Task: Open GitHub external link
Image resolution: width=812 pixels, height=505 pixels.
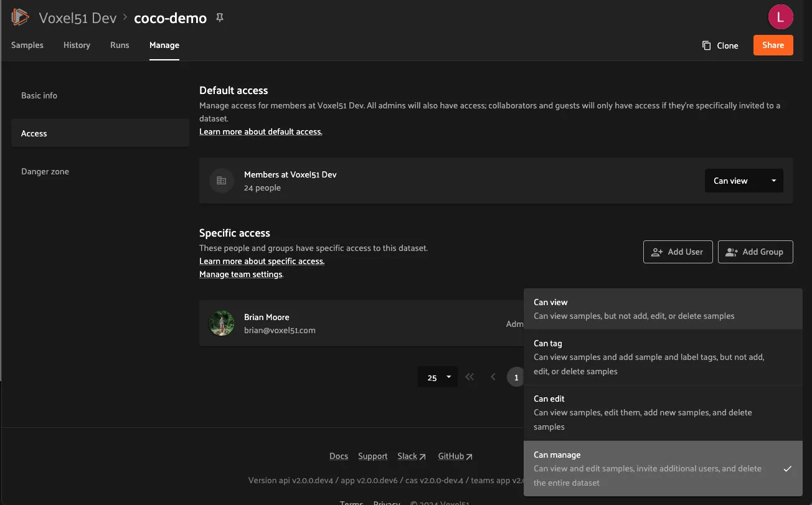Action: [x=455, y=456]
